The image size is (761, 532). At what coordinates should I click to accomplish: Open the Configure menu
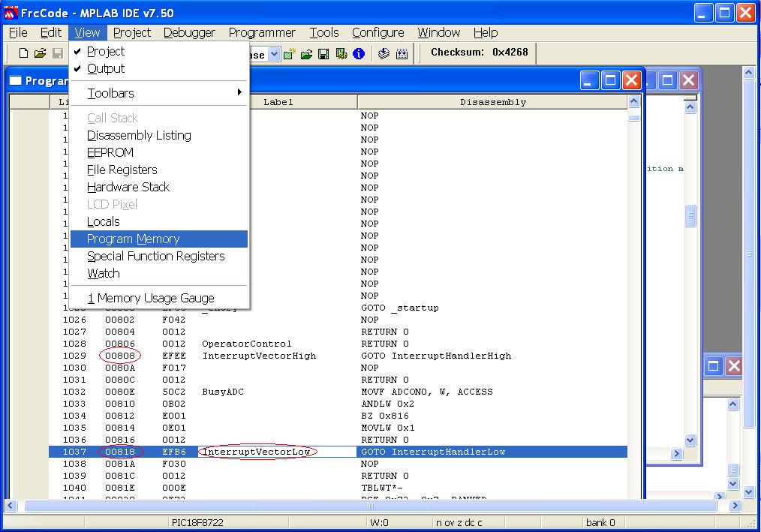(378, 32)
